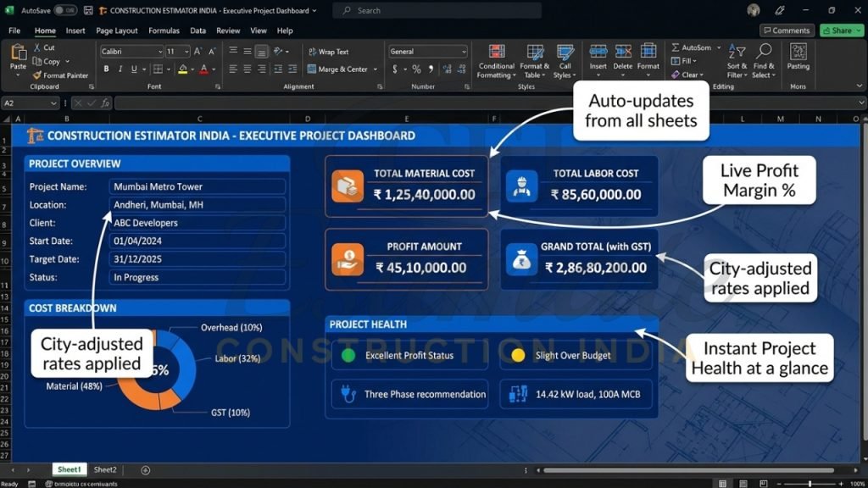Click the Search box in title bar

[x=437, y=10]
